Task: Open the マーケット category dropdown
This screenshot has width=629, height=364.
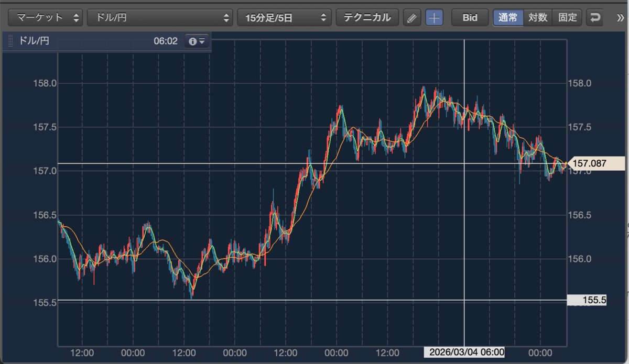Action: tap(46, 17)
